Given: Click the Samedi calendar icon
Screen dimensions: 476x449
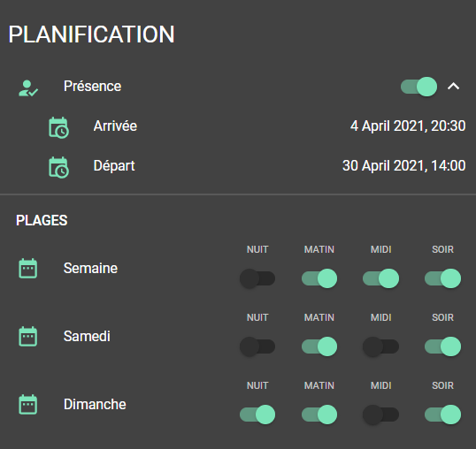Looking at the screenshot, I should point(28,336).
